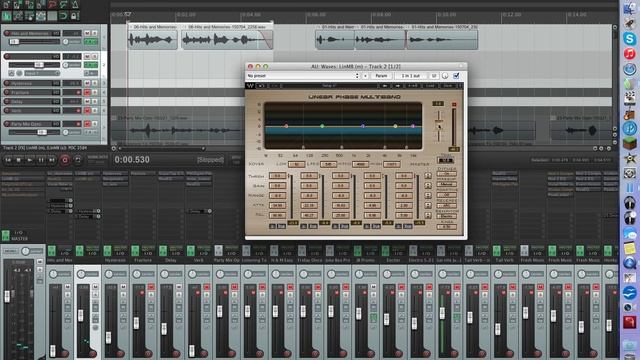Screen dimensions: 640x360
Task: Solo the Party Mix Ops track
Action: click(x=94, y=124)
